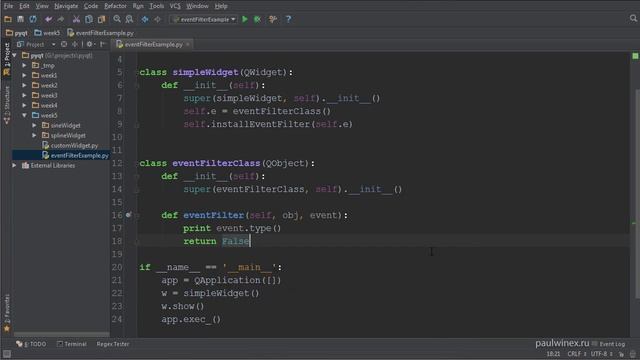Expand the week4 folder arrow
Viewport: 640px width, 360px height.
(x=24, y=105)
